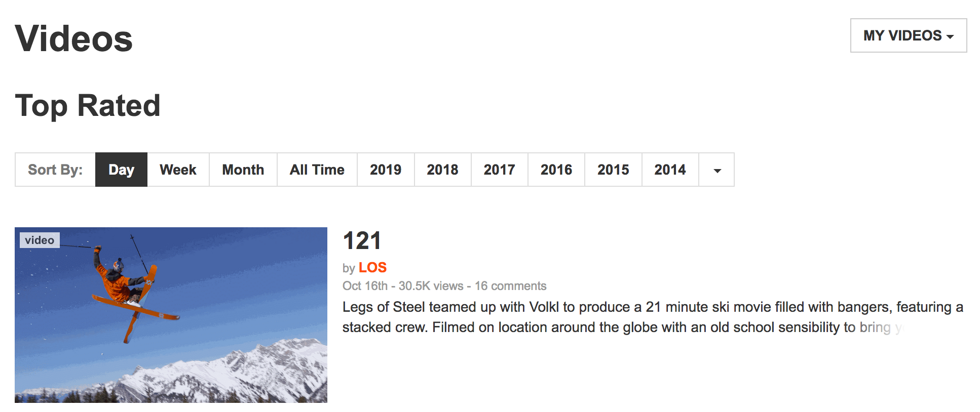Open the skier video thumbnail
The width and height of the screenshot is (980, 412).
click(x=171, y=315)
